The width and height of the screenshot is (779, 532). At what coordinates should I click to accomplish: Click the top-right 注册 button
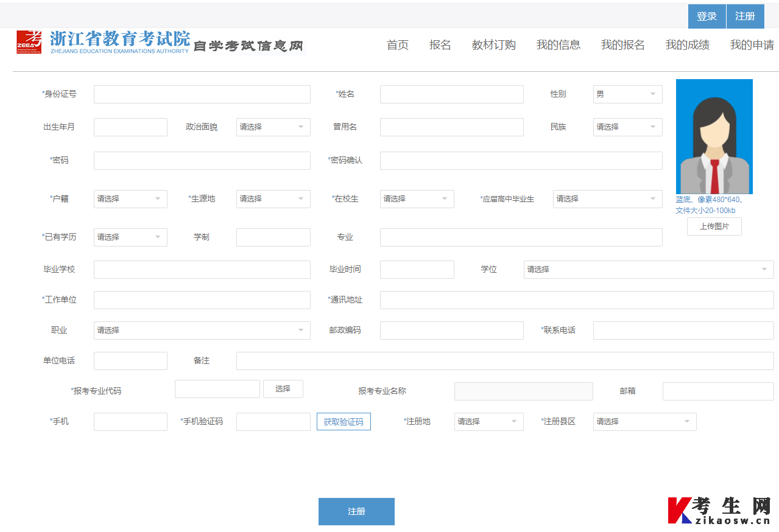(745, 16)
